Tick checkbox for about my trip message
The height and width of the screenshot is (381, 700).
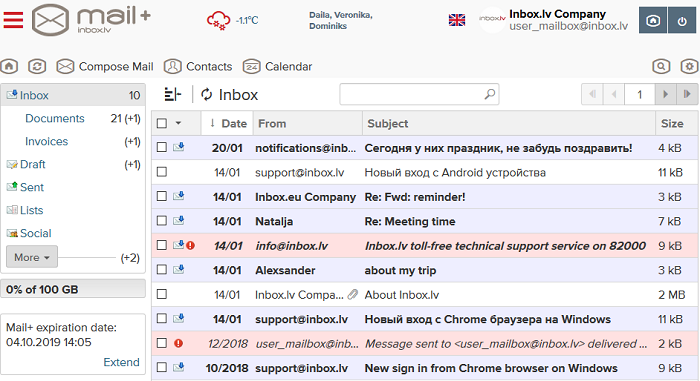click(x=162, y=270)
